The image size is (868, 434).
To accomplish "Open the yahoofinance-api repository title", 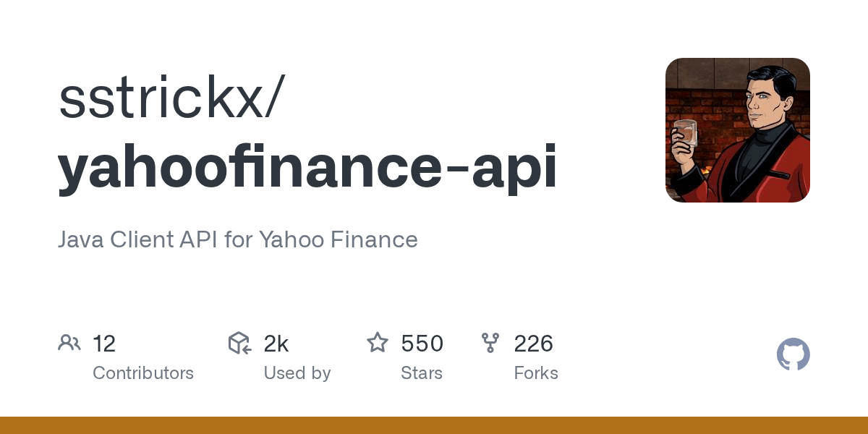I will pos(308,169).
